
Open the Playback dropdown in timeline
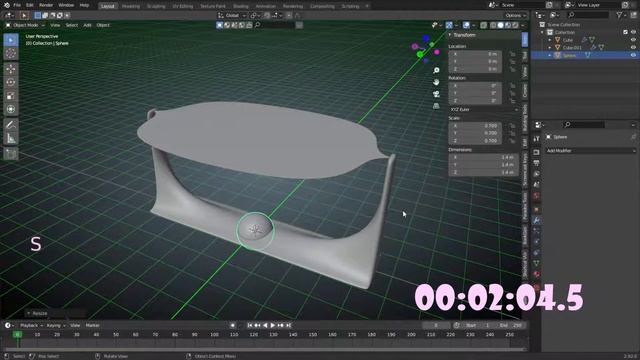point(31,325)
